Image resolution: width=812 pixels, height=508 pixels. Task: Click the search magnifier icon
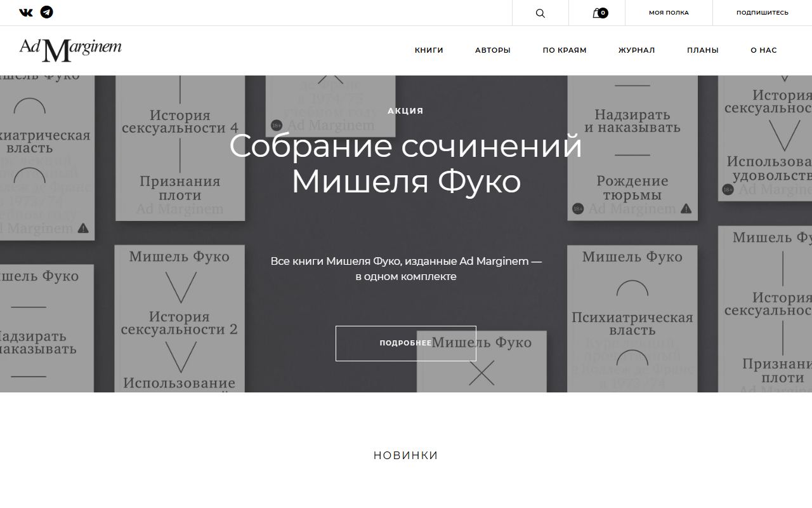tap(540, 13)
